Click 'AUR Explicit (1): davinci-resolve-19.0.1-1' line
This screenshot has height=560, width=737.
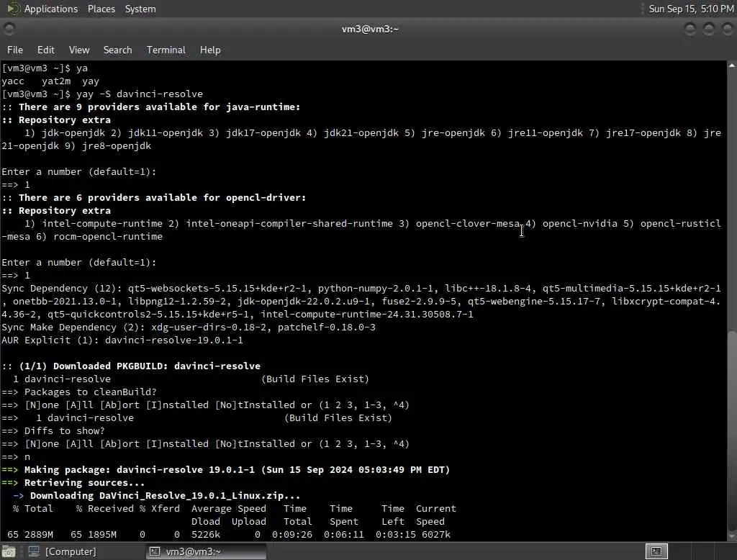[122, 340]
